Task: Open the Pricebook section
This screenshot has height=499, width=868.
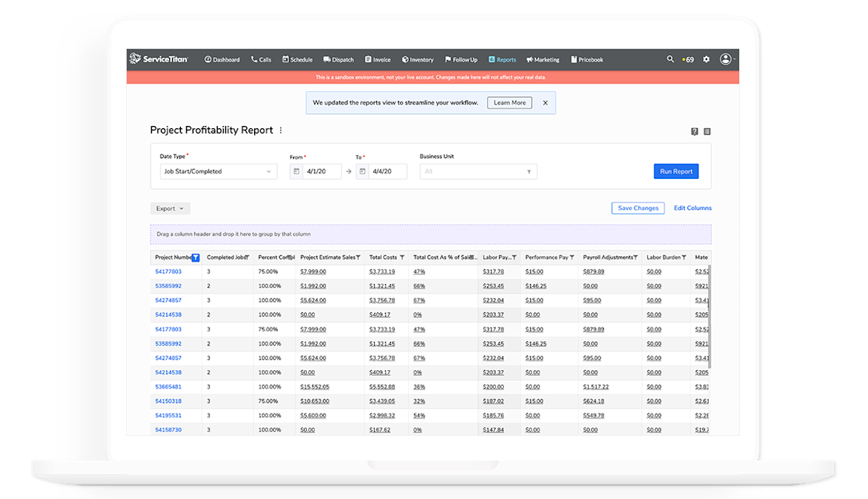Action: pyautogui.click(x=587, y=59)
